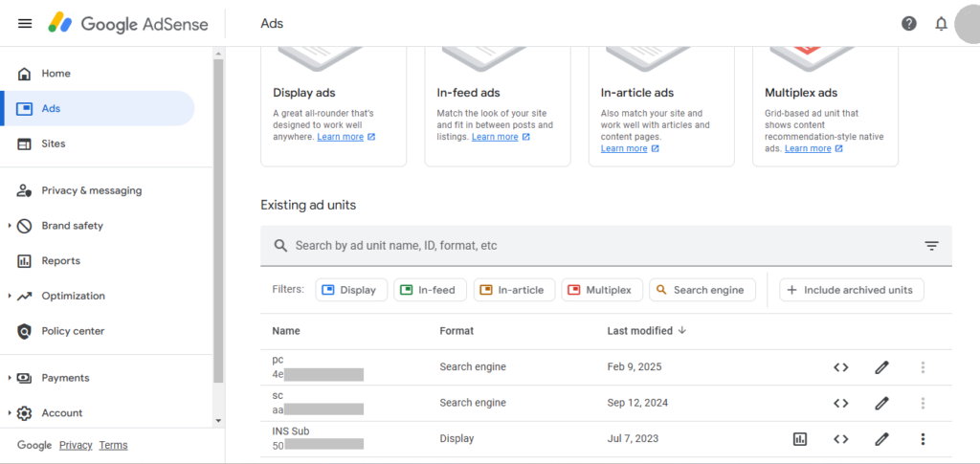Click sidebar scrollbar up arrow
Image resolution: width=980 pixels, height=464 pixels.
218,55
